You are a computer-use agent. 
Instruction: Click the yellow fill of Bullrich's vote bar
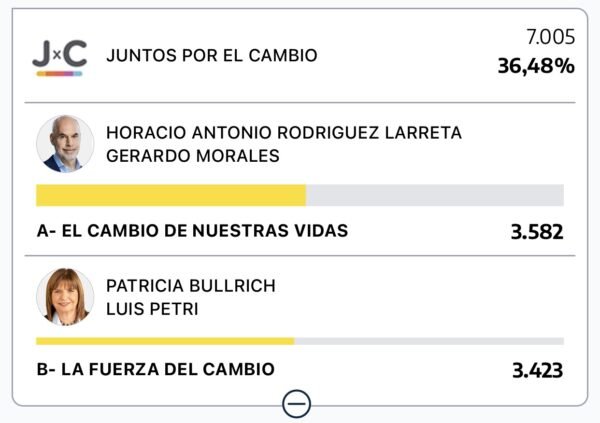pos(165,341)
